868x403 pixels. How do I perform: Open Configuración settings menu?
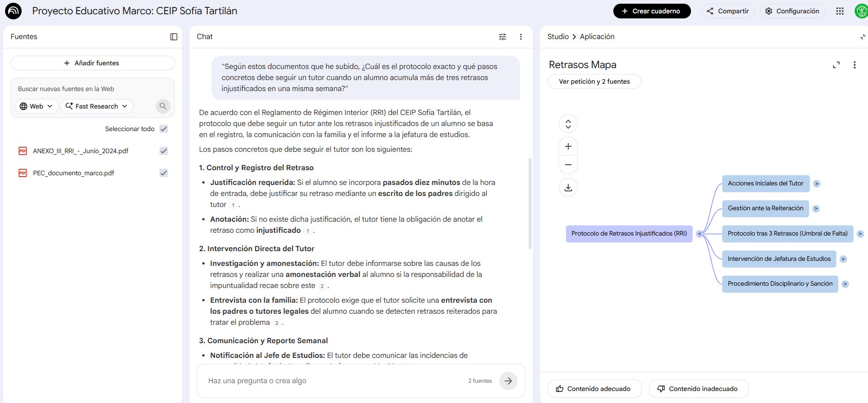coord(793,11)
